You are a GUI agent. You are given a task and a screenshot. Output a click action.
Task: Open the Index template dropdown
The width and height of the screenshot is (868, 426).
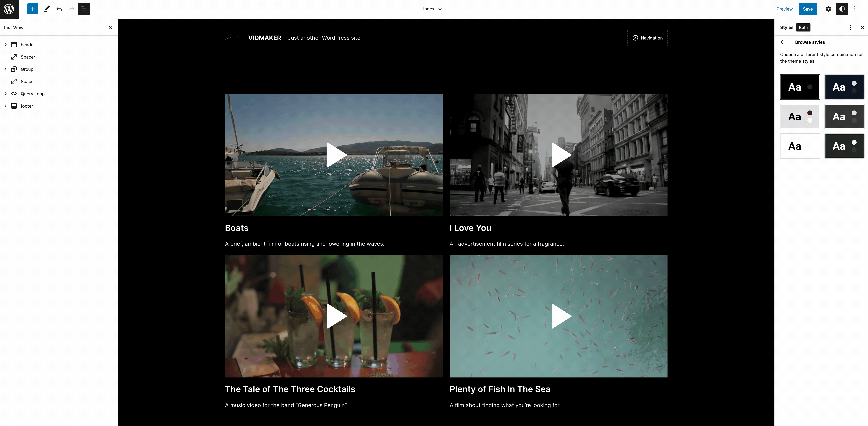click(x=432, y=9)
